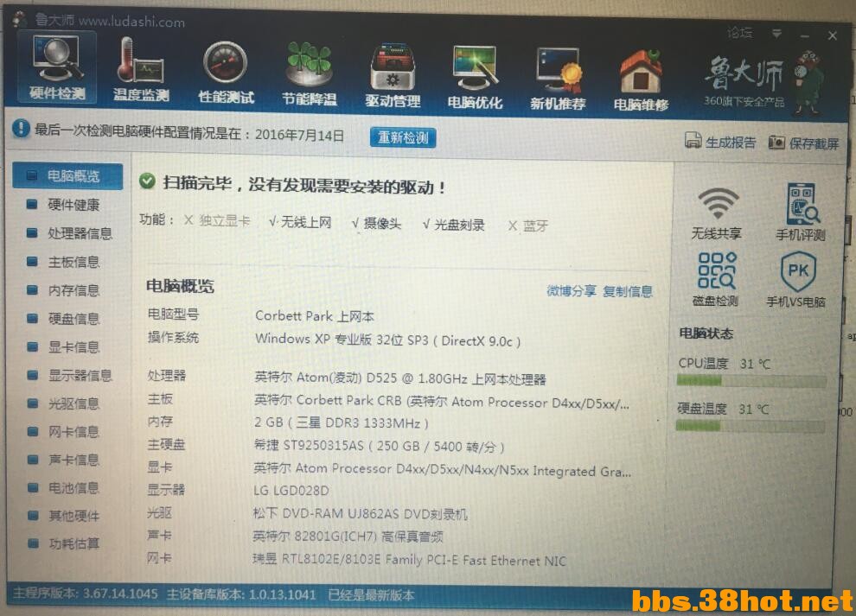Share via the 微博分享 link
The width and height of the screenshot is (856, 616).
point(571,291)
